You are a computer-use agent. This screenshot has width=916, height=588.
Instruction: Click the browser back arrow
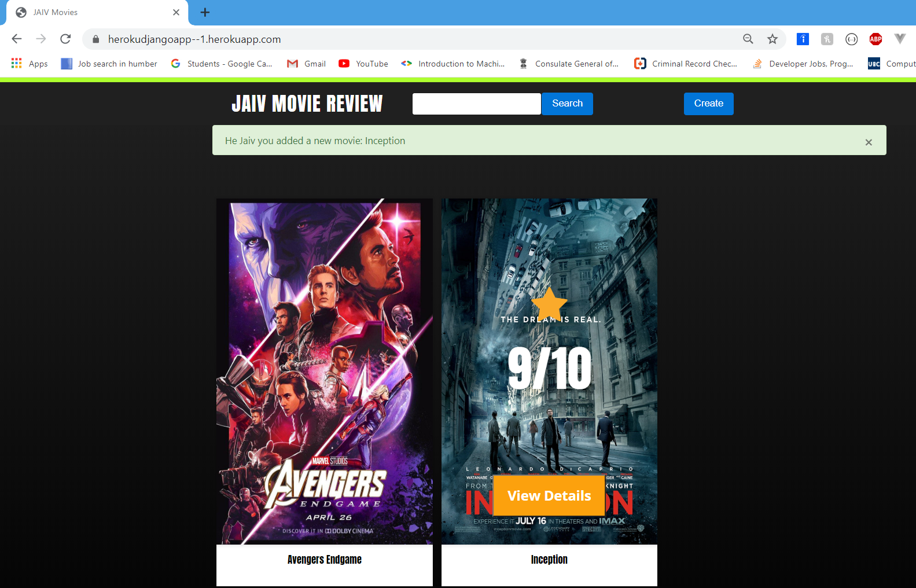(17, 39)
